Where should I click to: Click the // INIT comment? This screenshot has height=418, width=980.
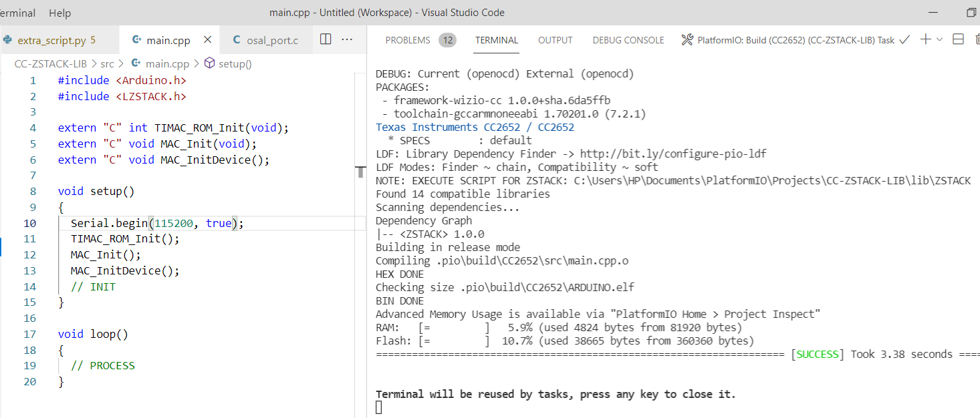pyautogui.click(x=93, y=286)
